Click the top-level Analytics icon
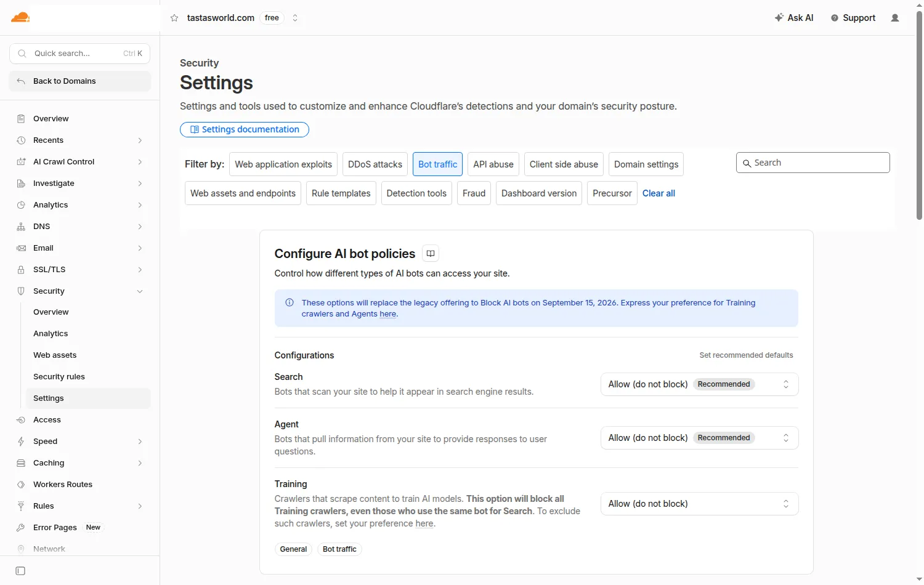Viewport: 924px width, 585px height. tap(21, 205)
